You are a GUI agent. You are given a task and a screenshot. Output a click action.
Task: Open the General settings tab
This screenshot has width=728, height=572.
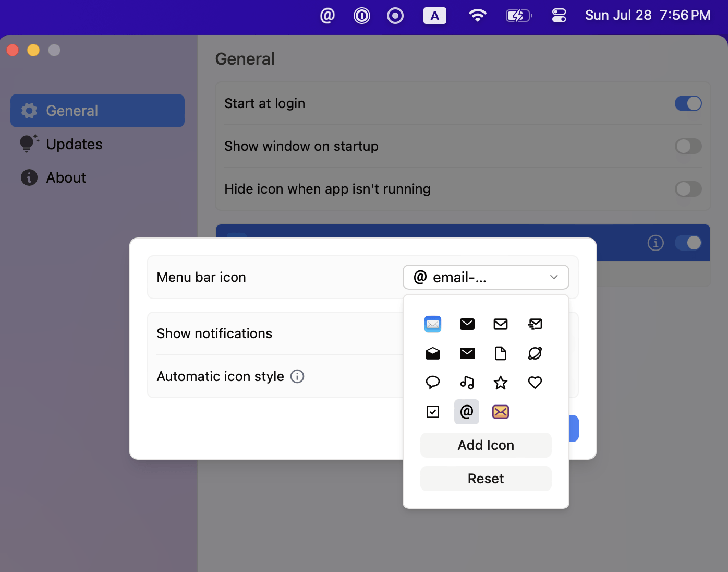point(98,111)
